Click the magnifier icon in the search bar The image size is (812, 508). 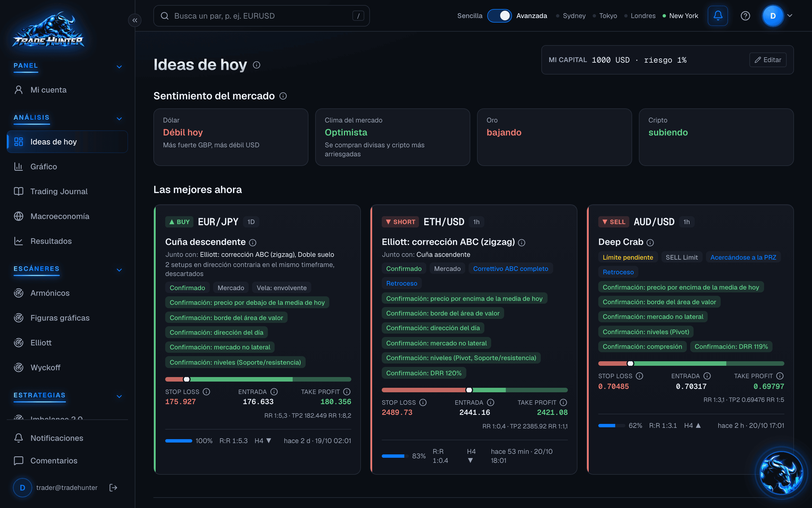tap(164, 16)
